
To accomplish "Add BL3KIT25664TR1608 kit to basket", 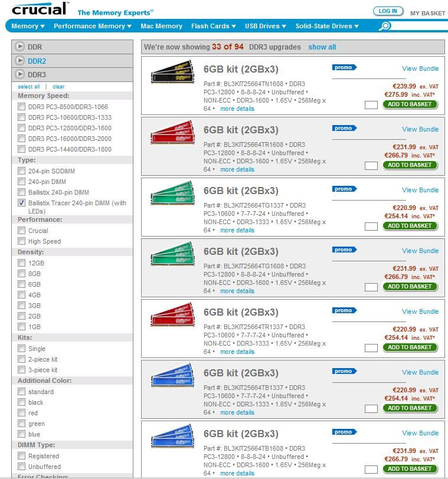I will pyautogui.click(x=410, y=165).
